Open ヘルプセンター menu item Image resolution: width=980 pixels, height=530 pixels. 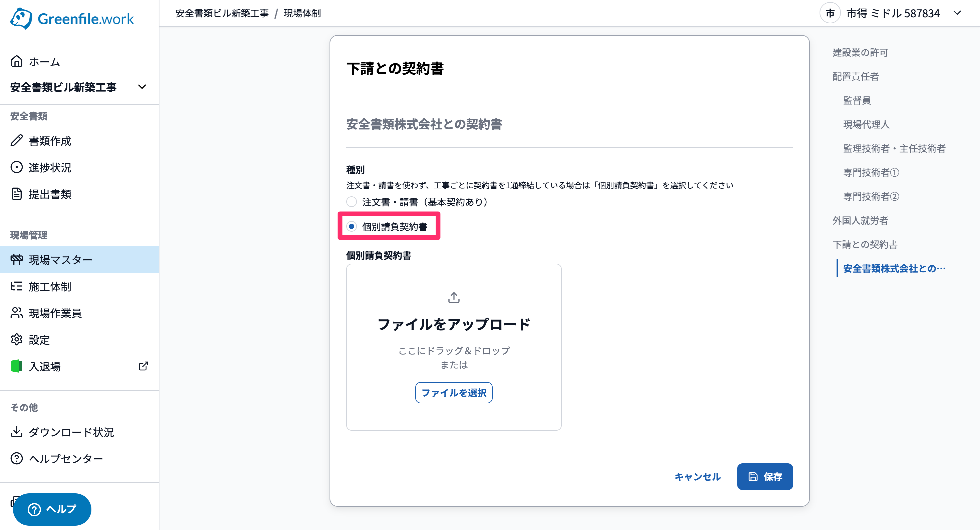coord(79,459)
